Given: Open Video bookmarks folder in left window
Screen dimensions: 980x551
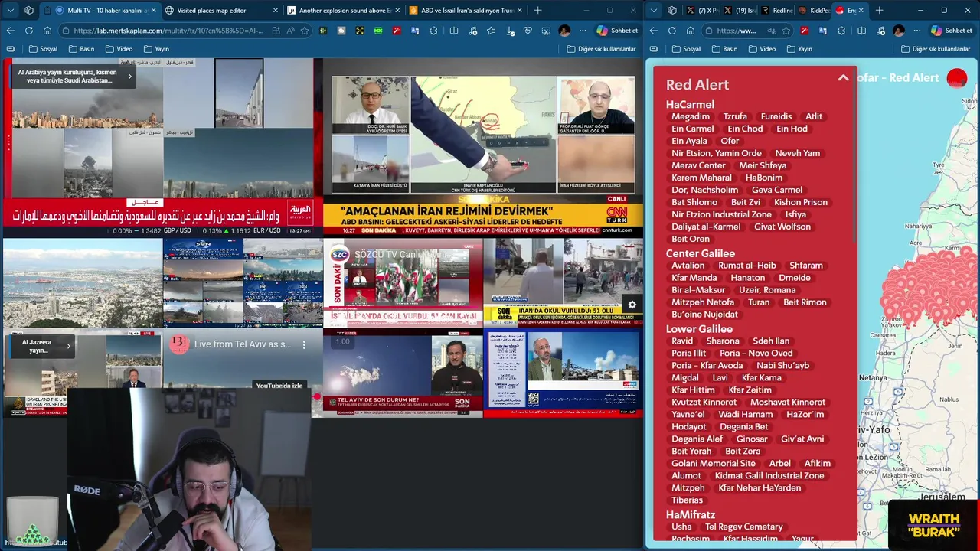Looking at the screenshot, I should point(119,49).
